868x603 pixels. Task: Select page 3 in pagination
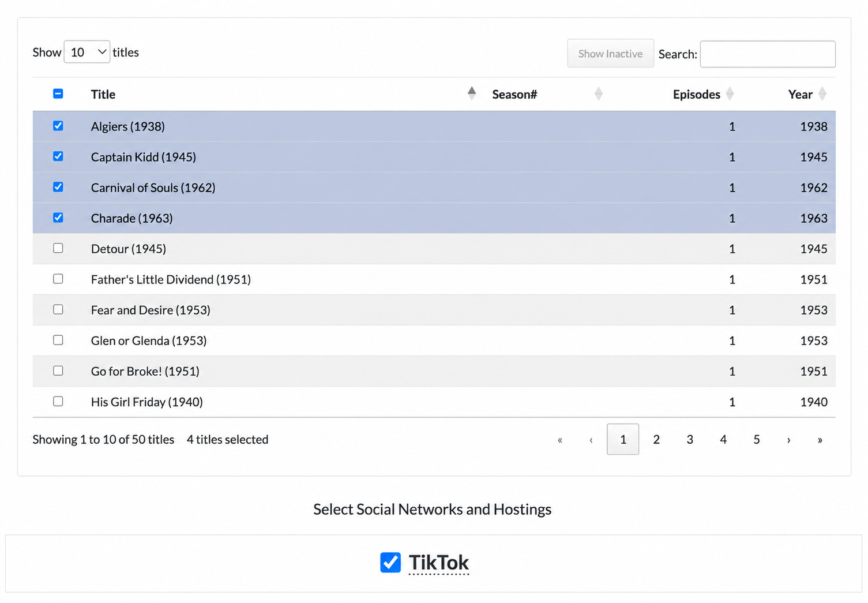[x=690, y=440]
